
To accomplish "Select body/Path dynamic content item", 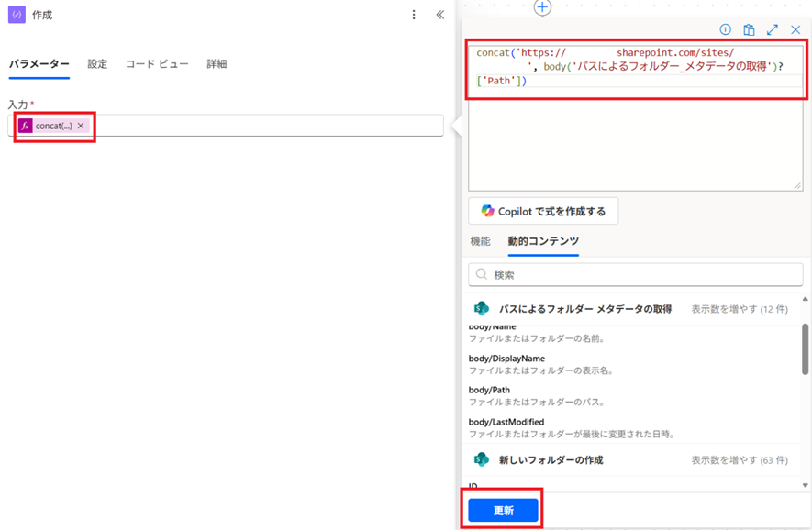I will coord(490,390).
